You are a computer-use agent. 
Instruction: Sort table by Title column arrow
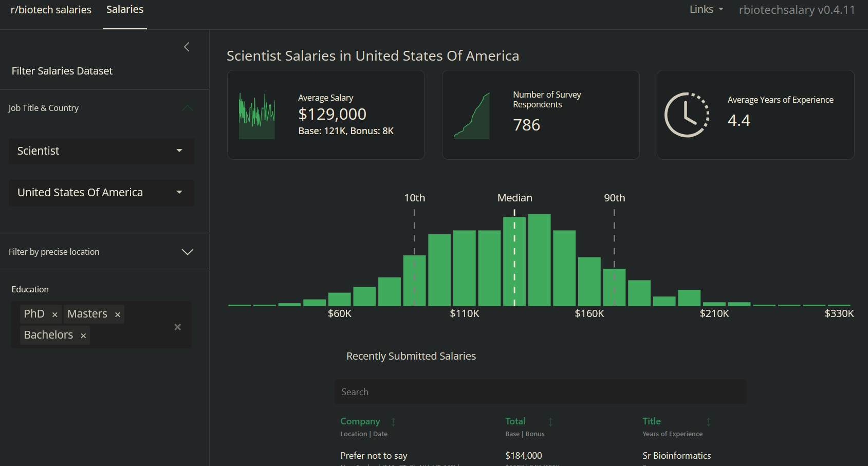pos(708,422)
